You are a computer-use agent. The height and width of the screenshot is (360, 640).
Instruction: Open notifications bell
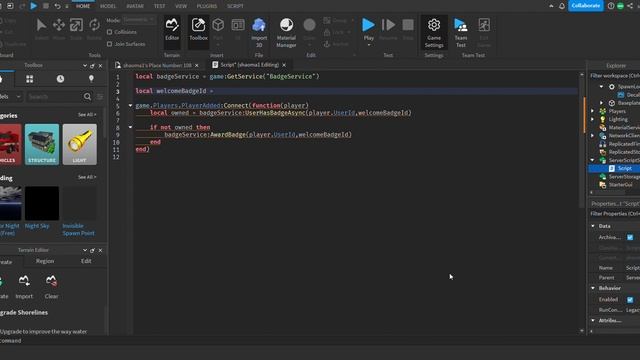click(x=562, y=6)
